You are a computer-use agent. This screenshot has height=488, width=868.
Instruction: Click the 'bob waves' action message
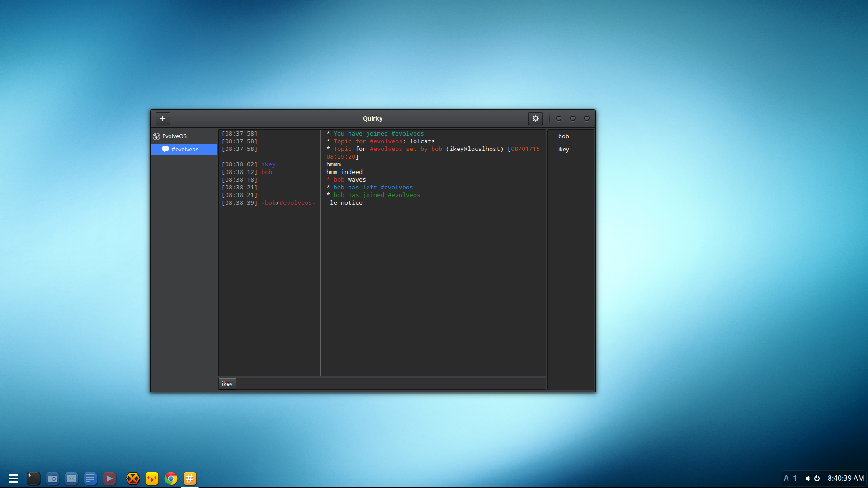pos(346,180)
